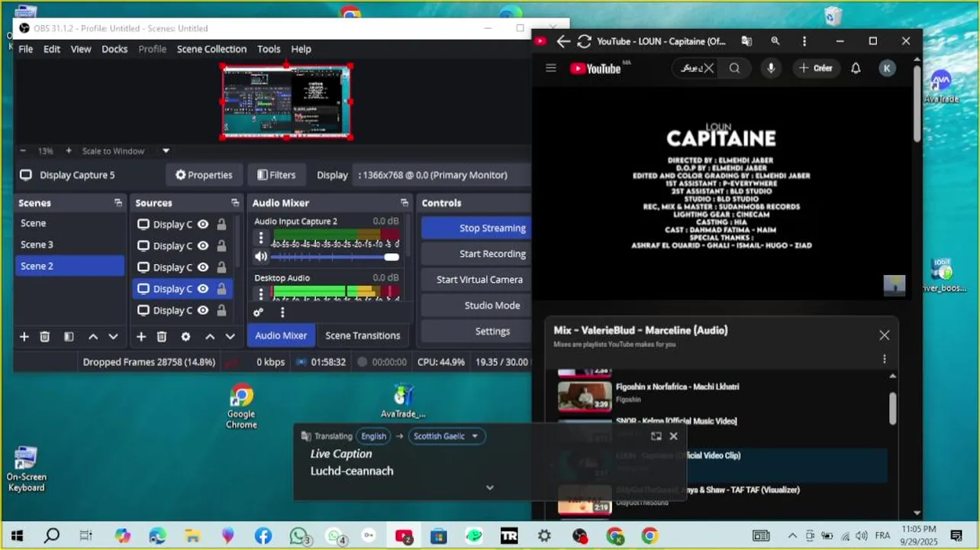The image size is (980, 550).
Task: Zoom out the OBS preview with minus icon
Action: (23, 151)
